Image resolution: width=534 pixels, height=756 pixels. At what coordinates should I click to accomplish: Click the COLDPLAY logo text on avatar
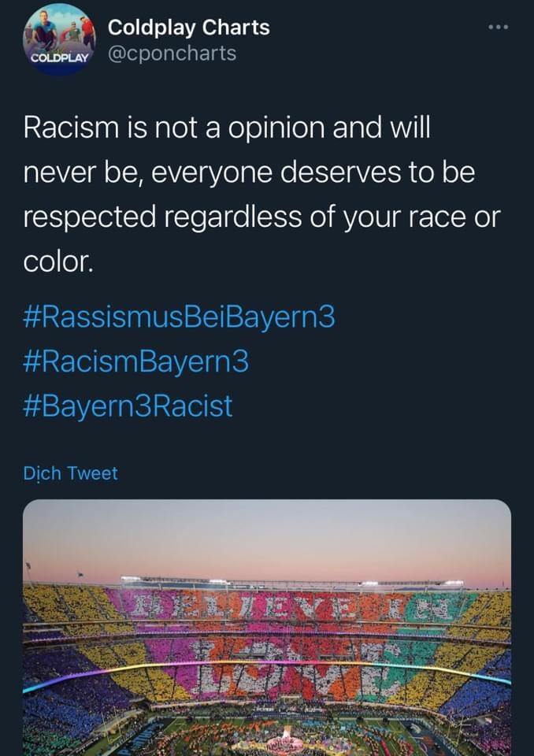click(61, 59)
